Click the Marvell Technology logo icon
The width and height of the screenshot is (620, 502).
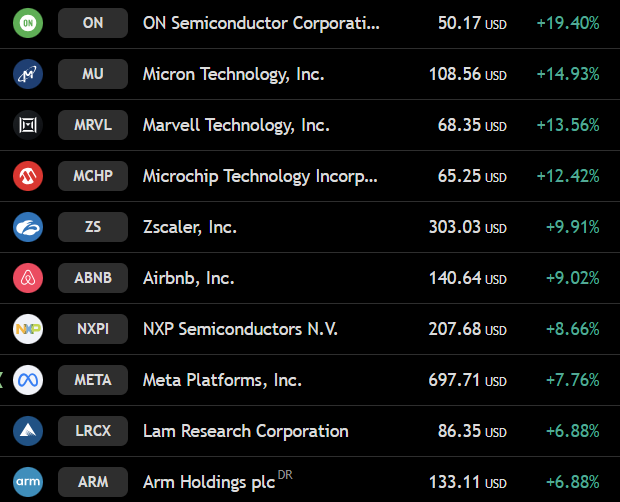click(x=28, y=125)
